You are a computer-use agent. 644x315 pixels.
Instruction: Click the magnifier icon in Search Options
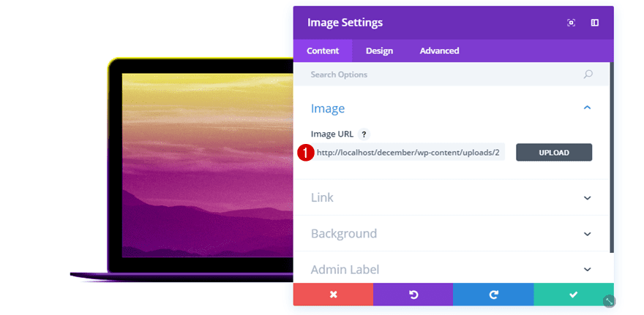tap(588, 74)
